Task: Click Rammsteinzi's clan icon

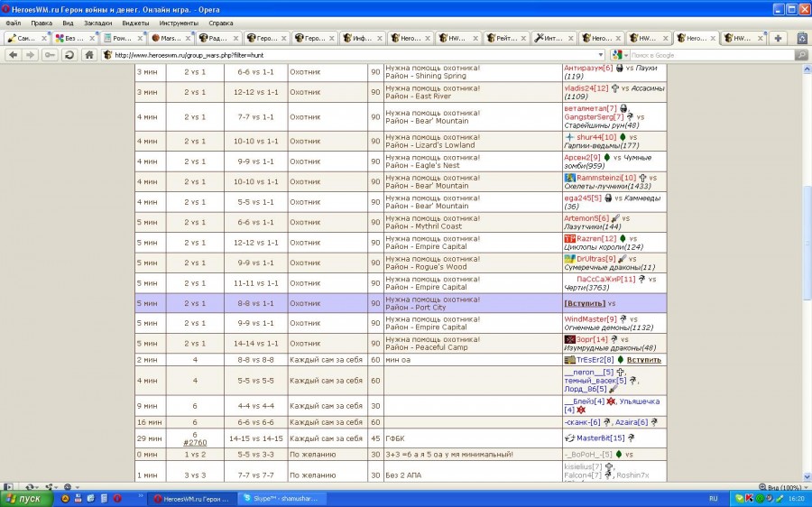Action: (569, 178)
